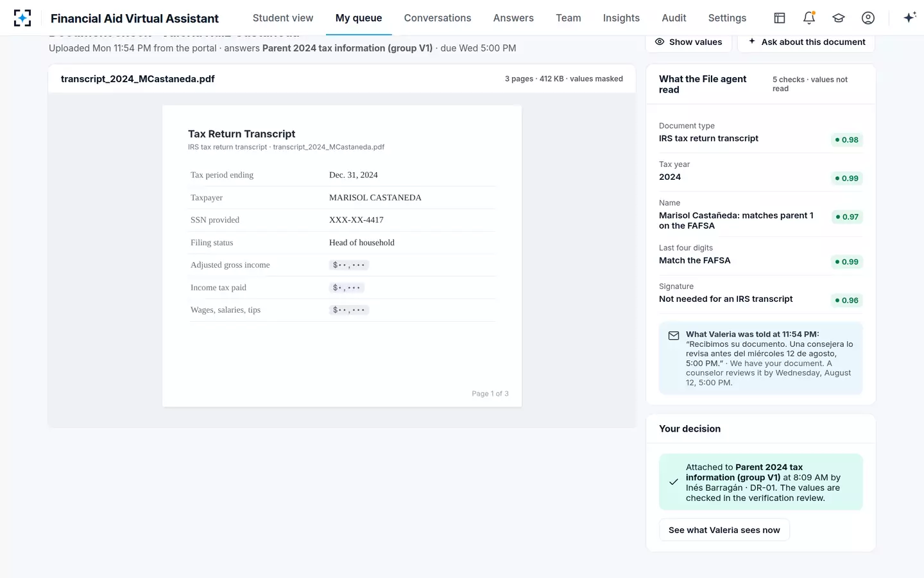Click masked Income tax paid value

tap(346, 288)
